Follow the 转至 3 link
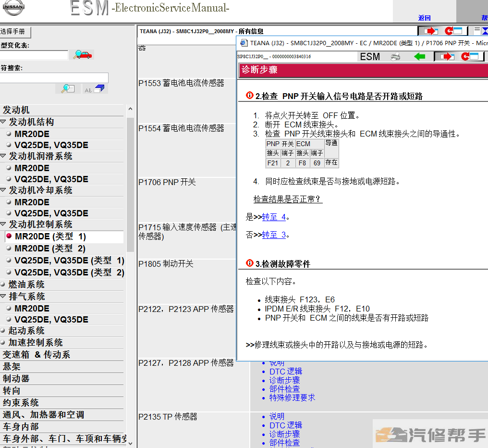Viewport: 488px width, 448px height. [274, 235]
